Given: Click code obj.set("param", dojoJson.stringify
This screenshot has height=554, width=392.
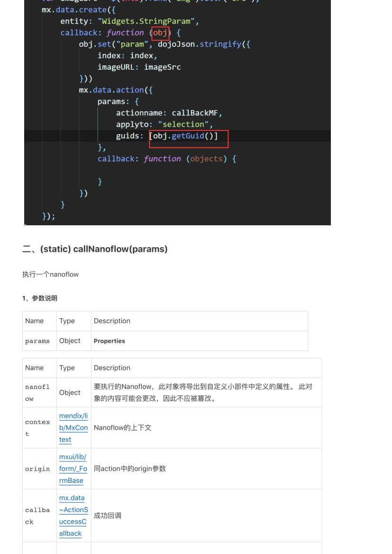Looking at the screenshot, I should (x=164, y=44).
